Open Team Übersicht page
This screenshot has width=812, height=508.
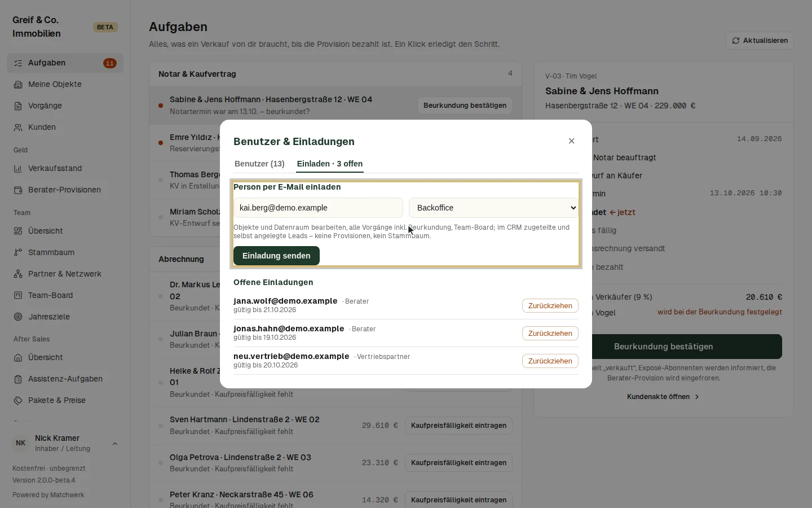point(65,231)
